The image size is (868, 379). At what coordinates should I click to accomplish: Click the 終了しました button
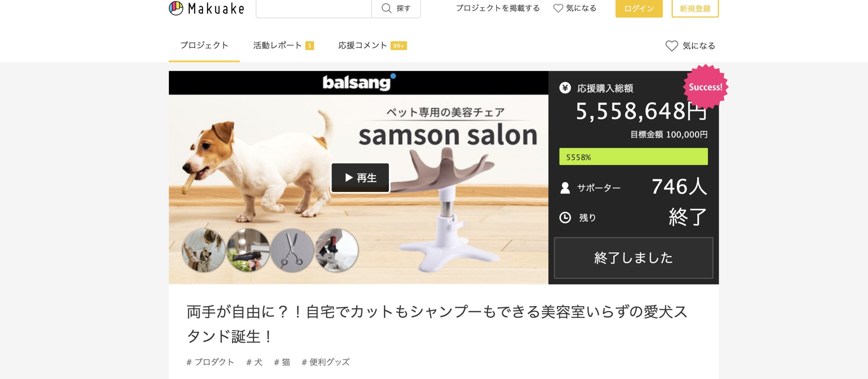[x=633, y=258]
